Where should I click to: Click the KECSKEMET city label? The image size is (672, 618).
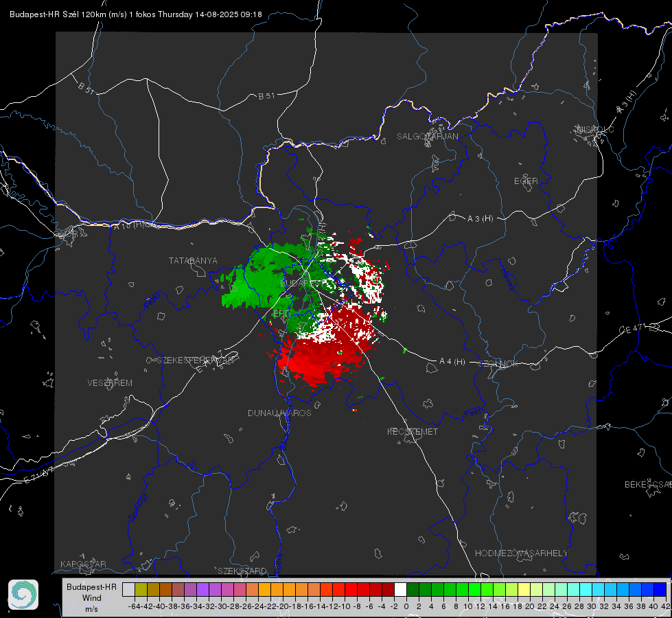(x=413, y=431)
